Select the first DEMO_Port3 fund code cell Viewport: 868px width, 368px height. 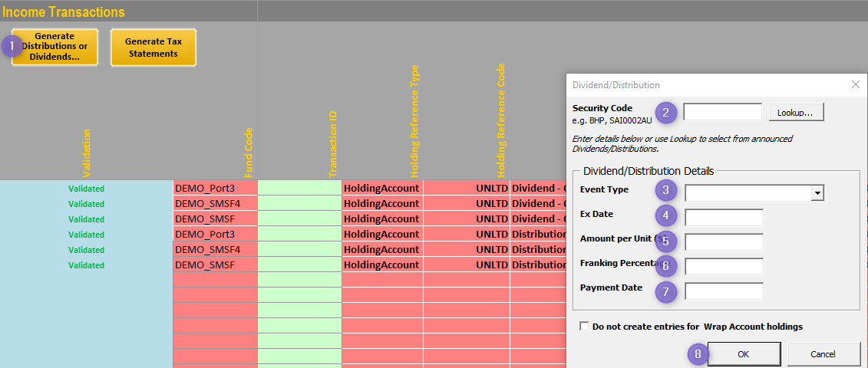pos(216,188)
